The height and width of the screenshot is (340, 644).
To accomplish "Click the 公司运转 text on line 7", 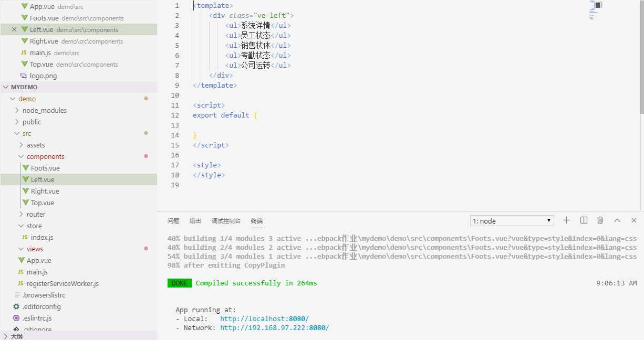I will (x=256, y=65).
